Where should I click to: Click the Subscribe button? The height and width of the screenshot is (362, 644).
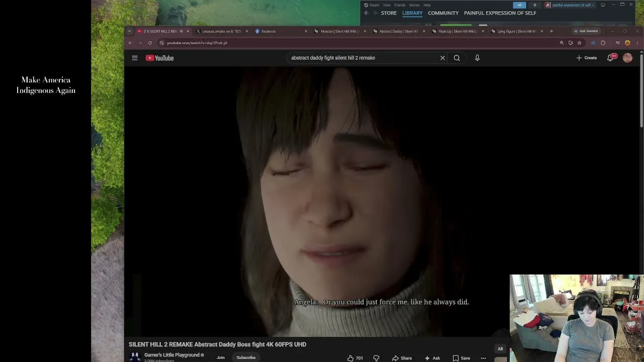[x=246, y=357]
